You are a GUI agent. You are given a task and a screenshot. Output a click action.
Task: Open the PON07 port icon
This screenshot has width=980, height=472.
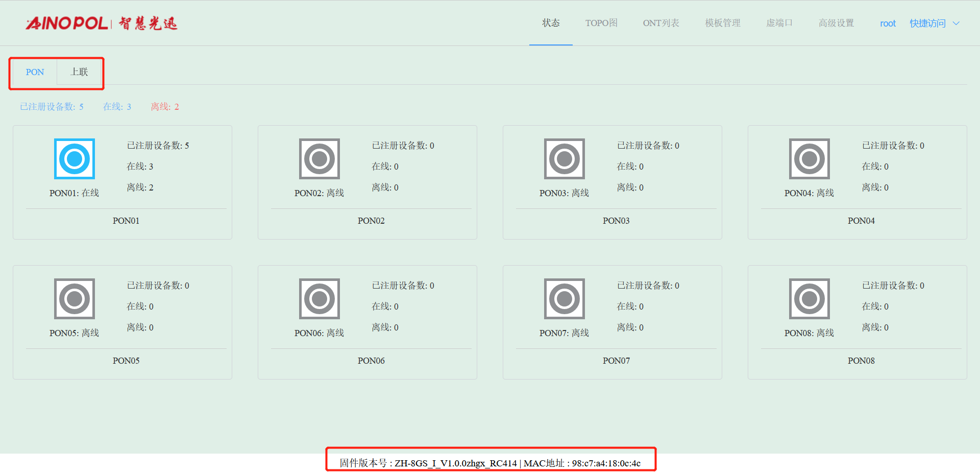tap(565, 299)
